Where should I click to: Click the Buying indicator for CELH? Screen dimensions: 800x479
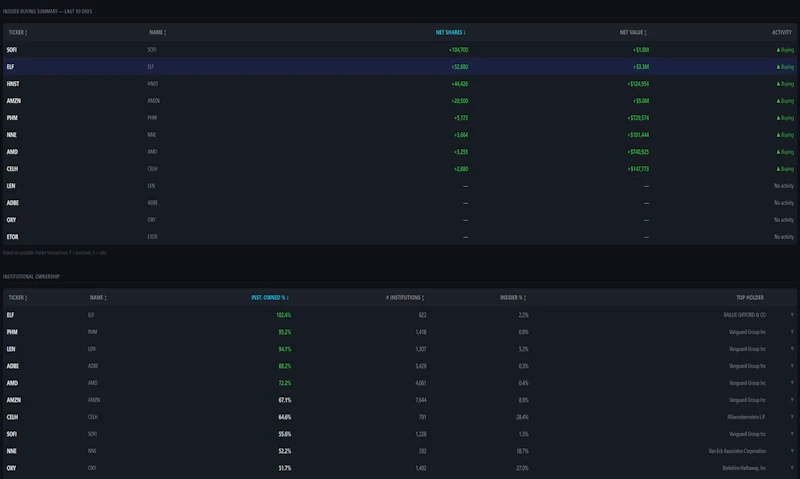[x=785, y=169]
